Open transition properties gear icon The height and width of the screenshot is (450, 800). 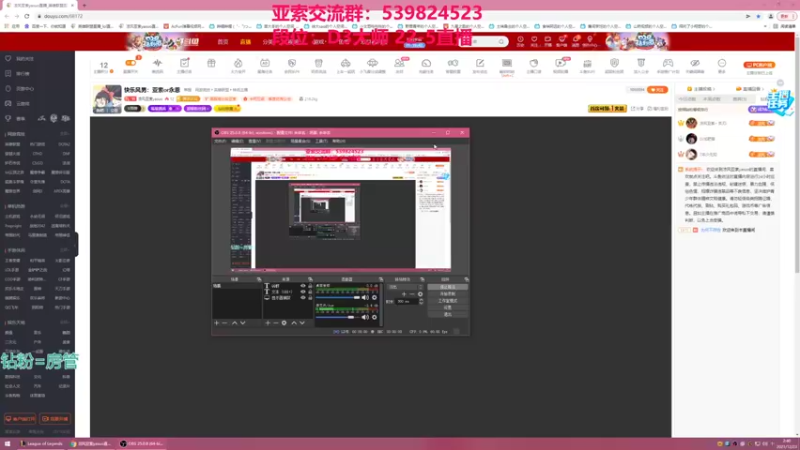click(x=420, y=294)
